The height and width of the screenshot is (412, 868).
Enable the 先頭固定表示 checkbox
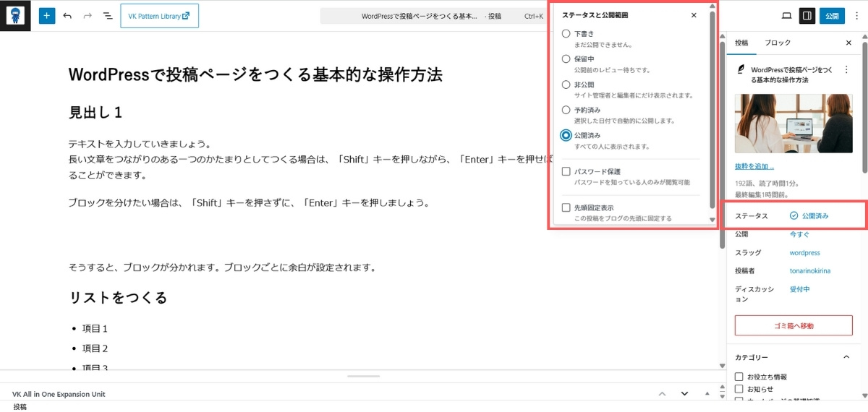[566, 207]
